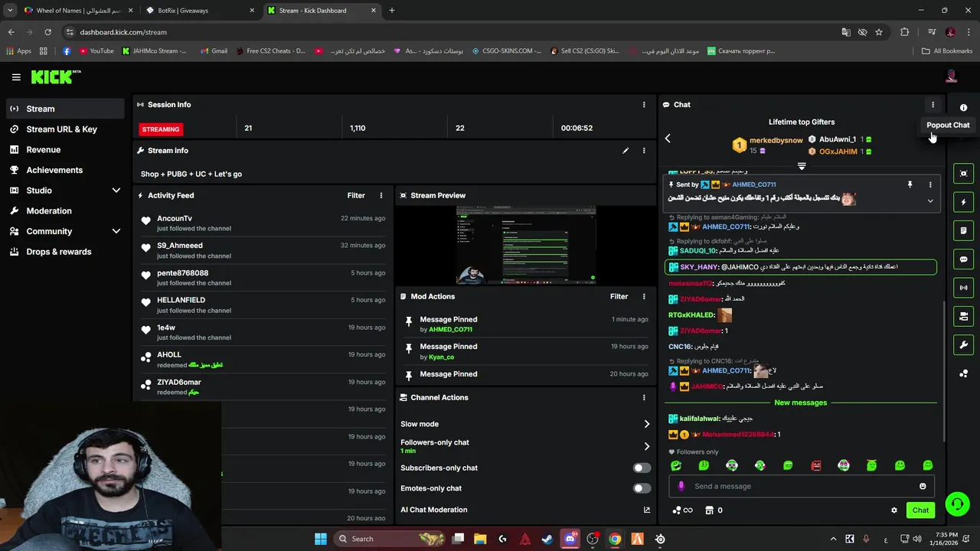This screenshot has width=980, height=551.
Task: Click the chat panel scrollbar
Action: 944,371
